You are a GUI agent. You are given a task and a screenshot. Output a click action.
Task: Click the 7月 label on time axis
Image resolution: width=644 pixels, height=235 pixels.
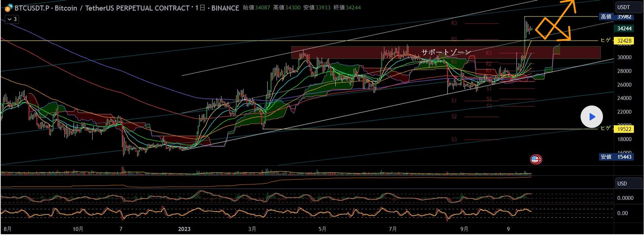point(393,229)
